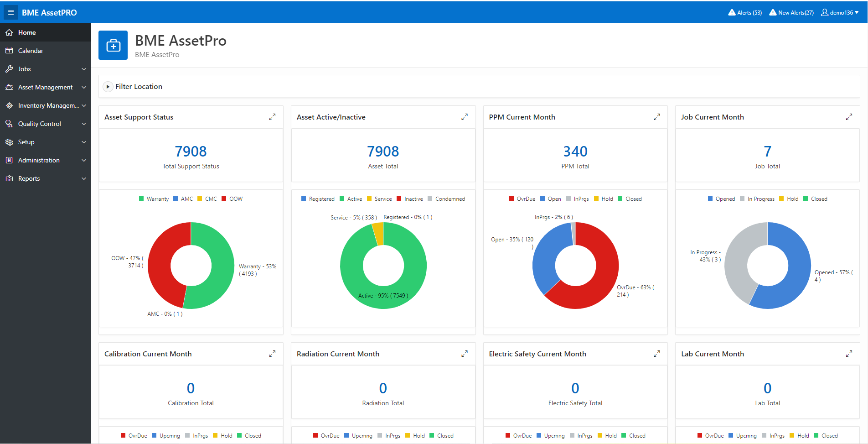The height and width of the screenshot is (444, 868).
Task: Expand the Asset Management submenu chevron
Action: click(84, 87)
